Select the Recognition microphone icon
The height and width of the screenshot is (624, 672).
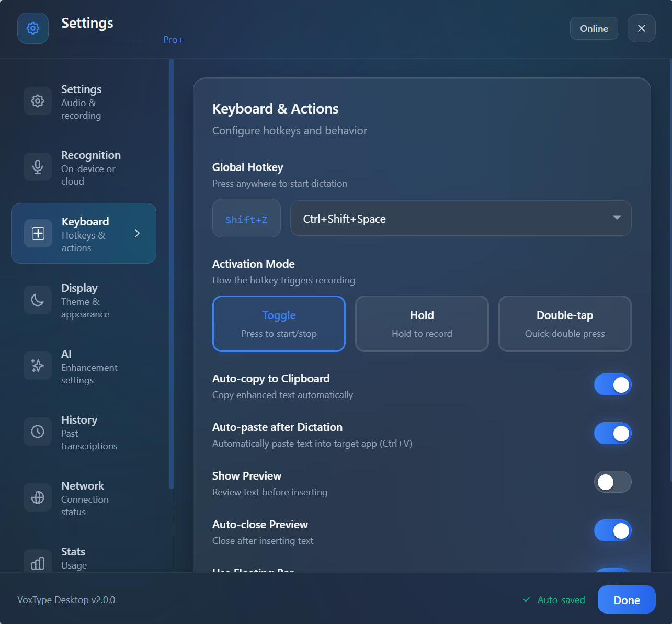37,167
